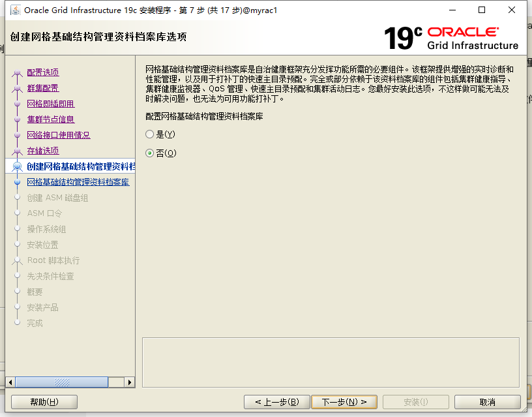This screenshot has width=532, height=417.
Task: Open the 存储选项 step link
Action: click(43, 151)
